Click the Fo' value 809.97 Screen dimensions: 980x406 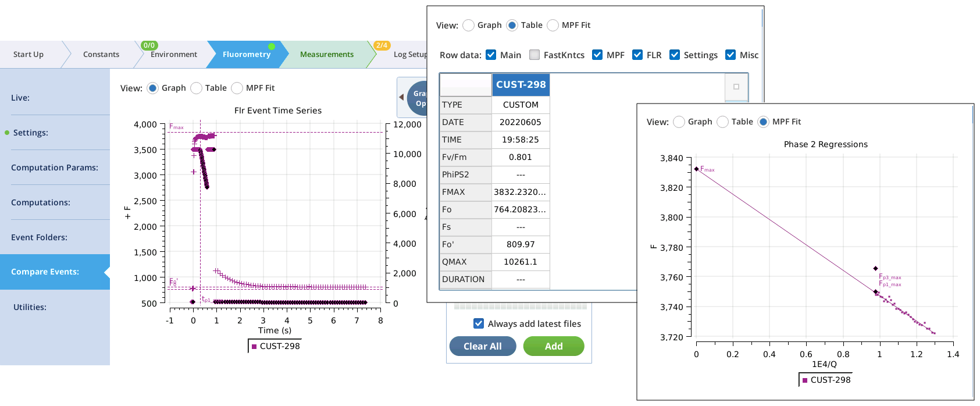pos(521,244)
